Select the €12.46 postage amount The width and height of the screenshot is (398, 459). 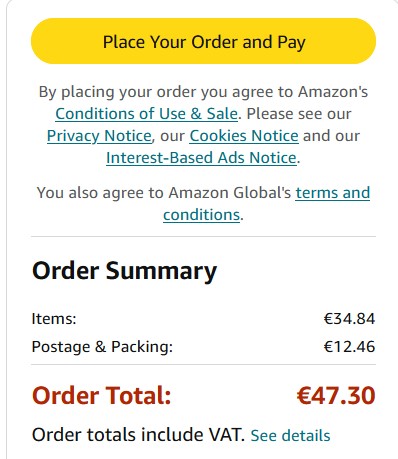click(x=349, y=347)
